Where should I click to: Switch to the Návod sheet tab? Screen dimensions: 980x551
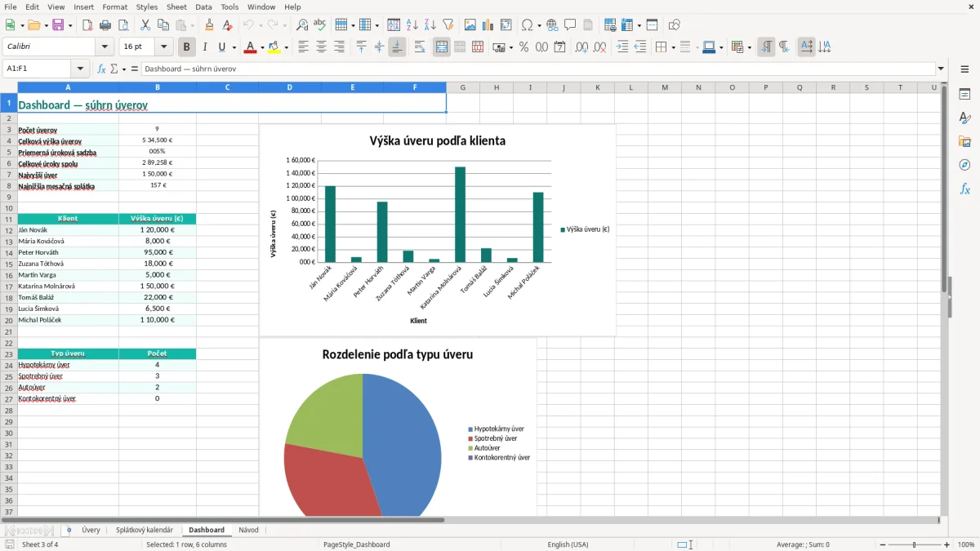[x=248, y=530]
